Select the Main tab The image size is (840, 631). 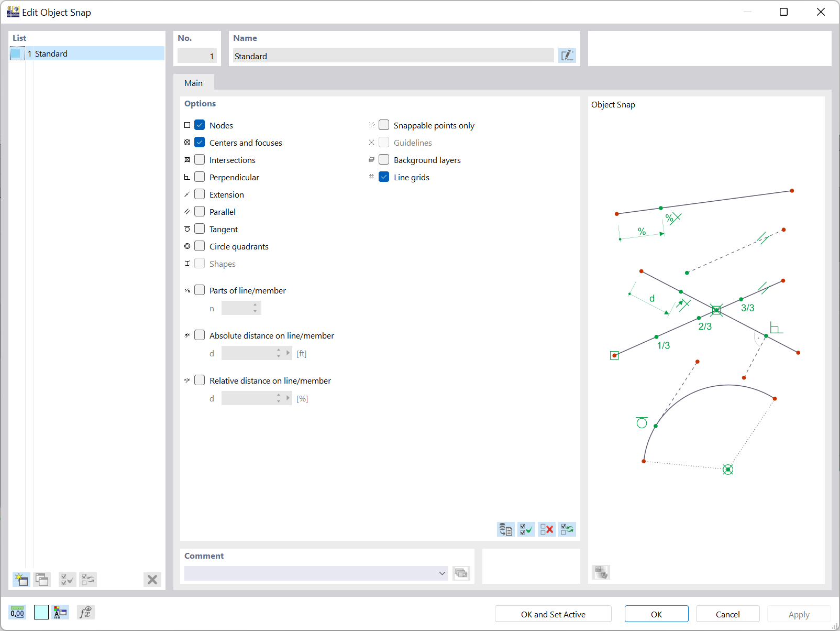click(x=193, y=83)
